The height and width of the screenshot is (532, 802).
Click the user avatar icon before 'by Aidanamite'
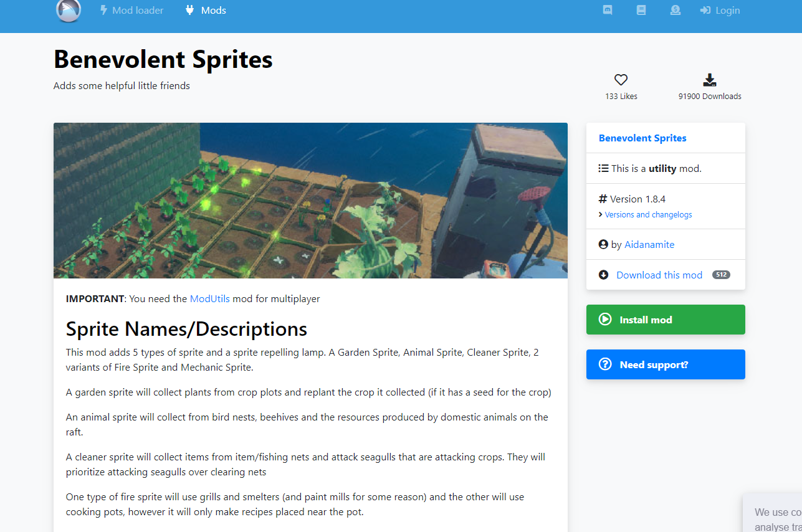pyautogui.click(x=603, y=245)
